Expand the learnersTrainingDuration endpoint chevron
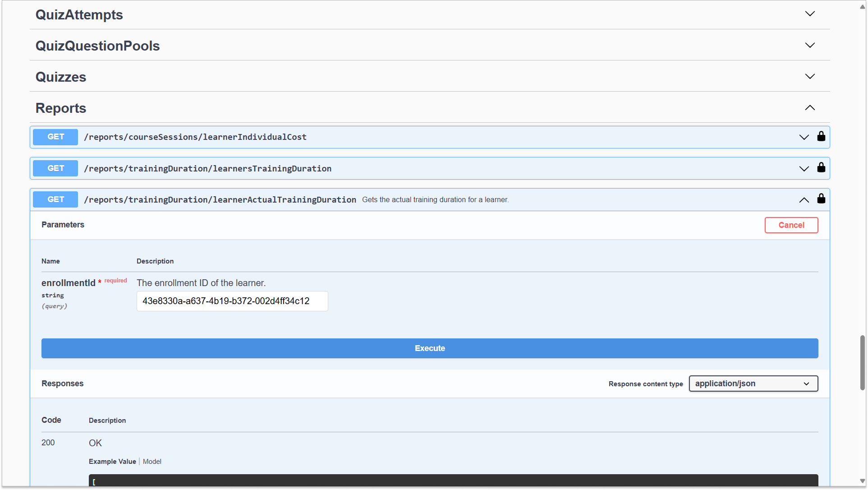The image size is (868, 490). coord(804,168)
